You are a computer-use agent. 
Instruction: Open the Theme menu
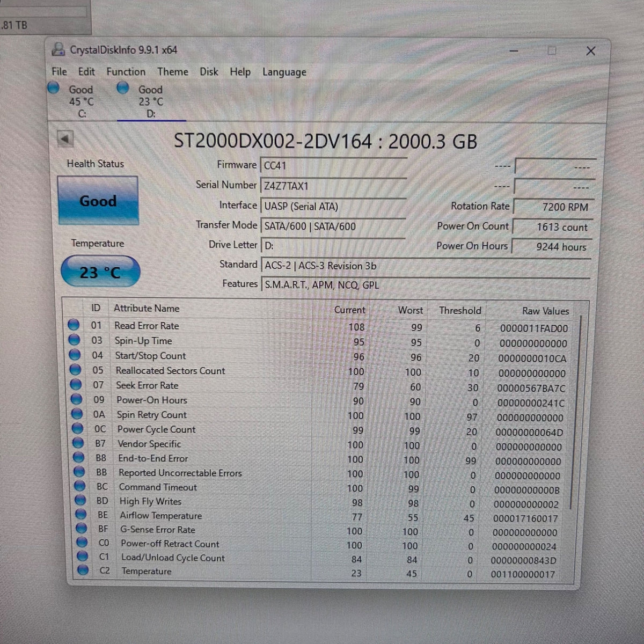[x=172, y=71]
